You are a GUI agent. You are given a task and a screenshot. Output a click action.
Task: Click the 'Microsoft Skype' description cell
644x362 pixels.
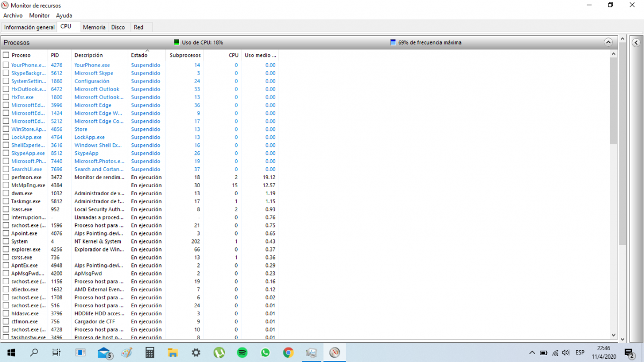pos(94,73)
